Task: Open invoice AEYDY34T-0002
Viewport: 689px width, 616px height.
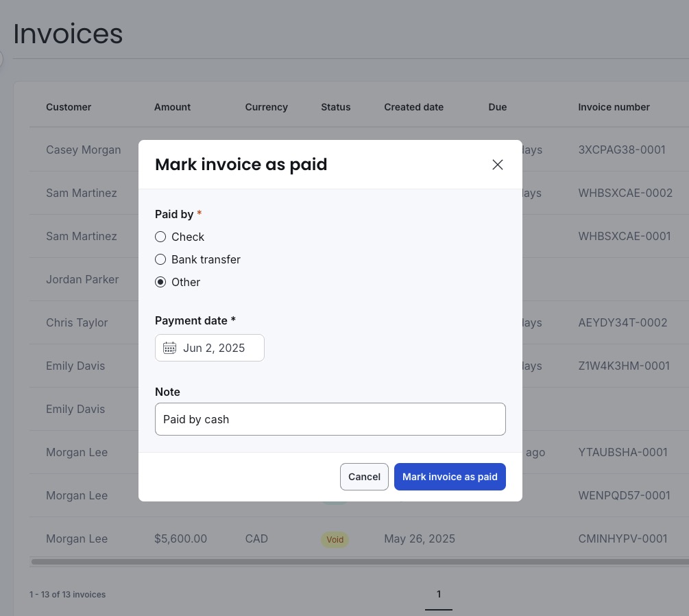Action: coord(622,322)
